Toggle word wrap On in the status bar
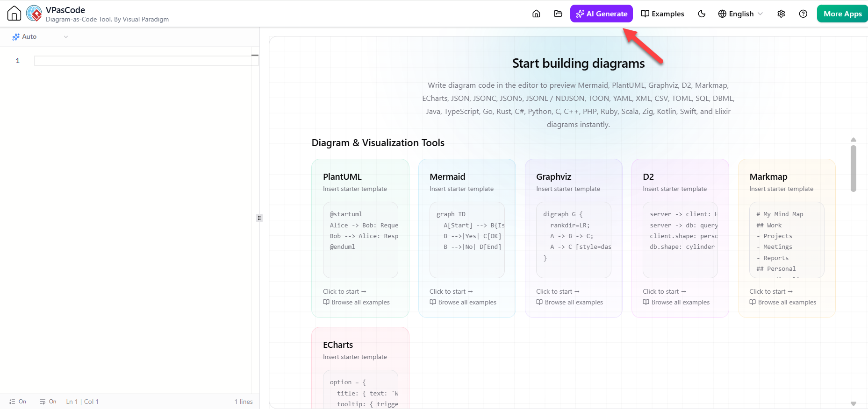868x409 pixels. [48, 402]
